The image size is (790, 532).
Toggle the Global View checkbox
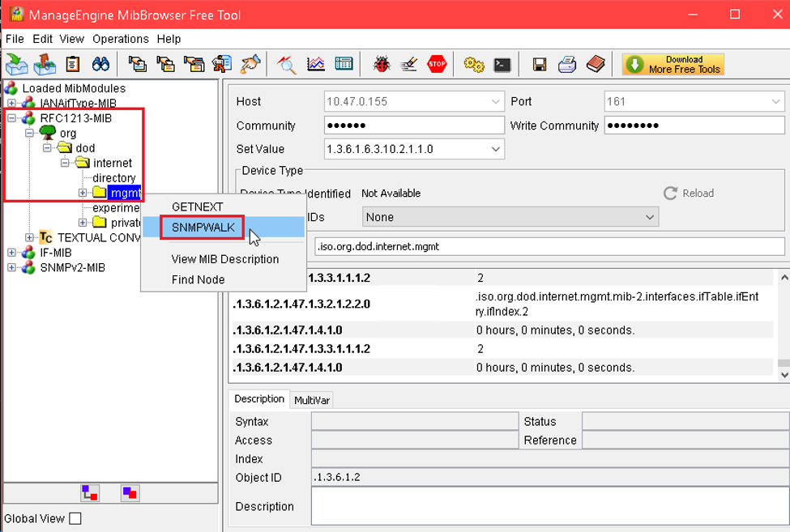pos(75,518)
